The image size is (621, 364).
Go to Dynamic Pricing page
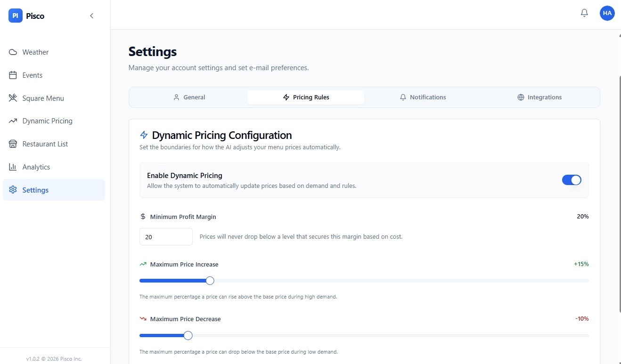[x=47, y=121]
